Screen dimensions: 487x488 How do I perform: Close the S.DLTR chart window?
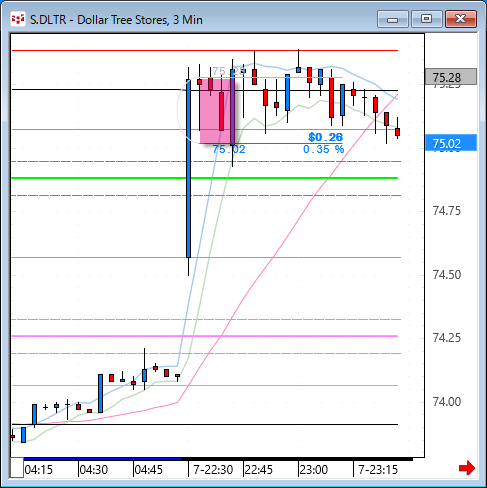(461, 19)
